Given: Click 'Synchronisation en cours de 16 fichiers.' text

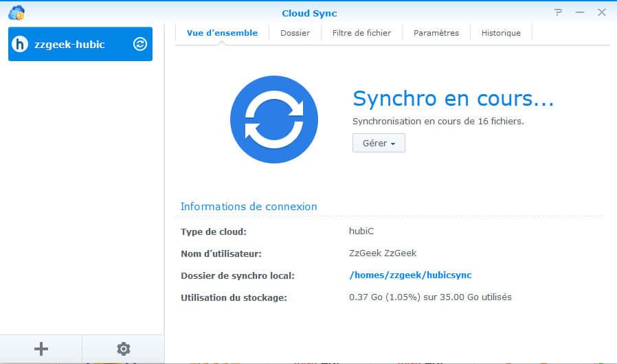Looking at the screenshot, I should pos(438,121).
